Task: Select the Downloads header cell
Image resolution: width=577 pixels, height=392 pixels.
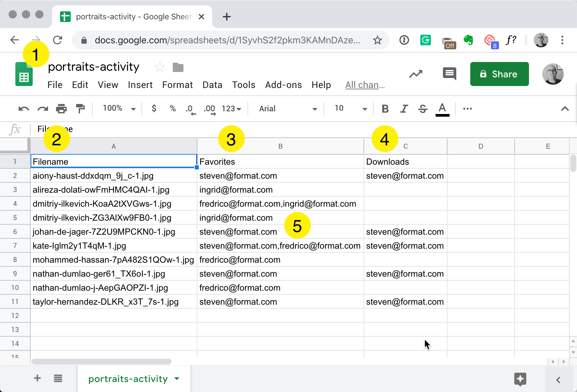Action: (405, 162)
